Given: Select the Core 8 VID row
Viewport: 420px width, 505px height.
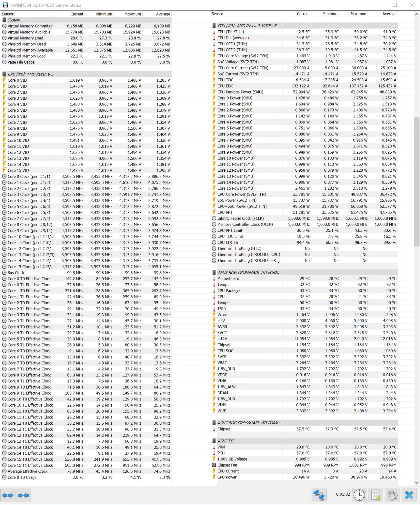Looking at the screenshot, I should tap(86, 128).
